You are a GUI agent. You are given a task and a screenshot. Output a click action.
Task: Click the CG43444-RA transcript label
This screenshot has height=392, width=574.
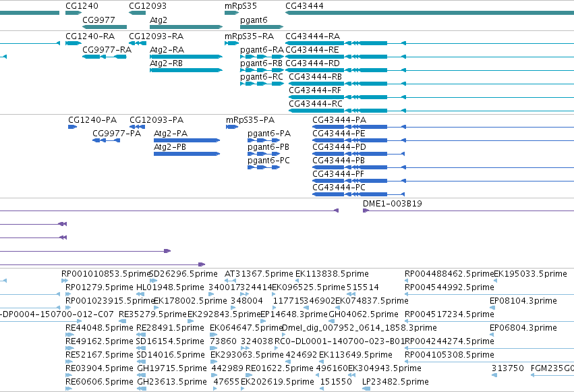click(x=312, y=36)
